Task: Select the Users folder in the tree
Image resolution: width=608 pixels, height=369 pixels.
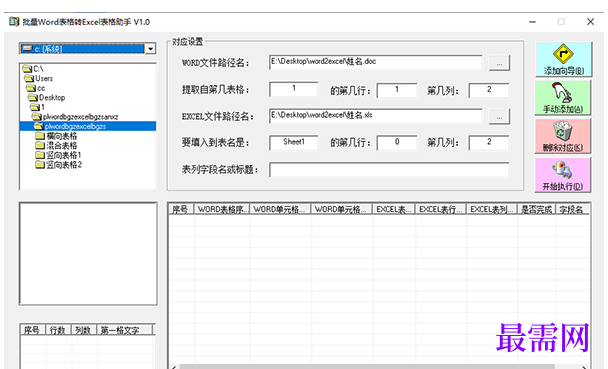Action: pos(39,79)
